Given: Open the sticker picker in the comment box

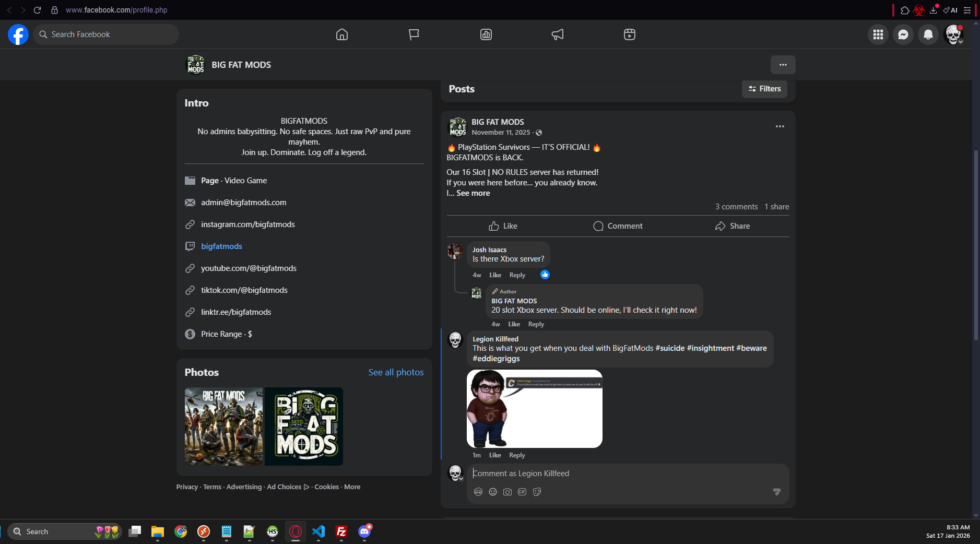Looking at the screenshot, I should tap(537, 492).
